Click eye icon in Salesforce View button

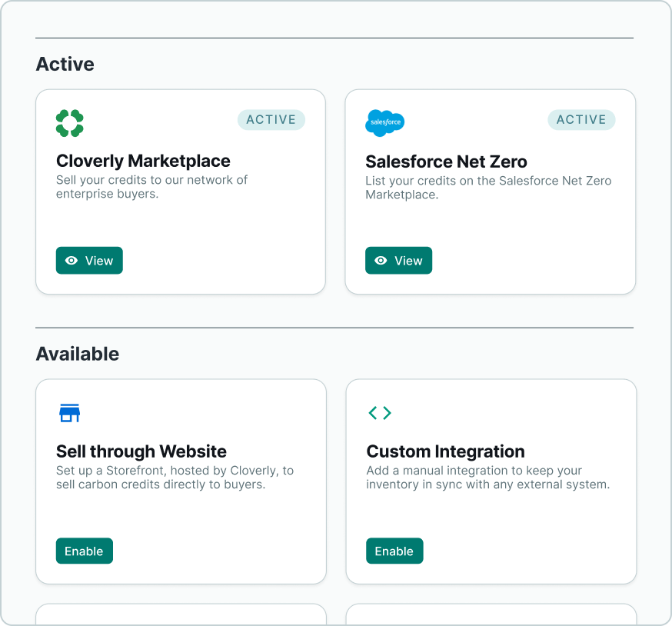[381, 260]
